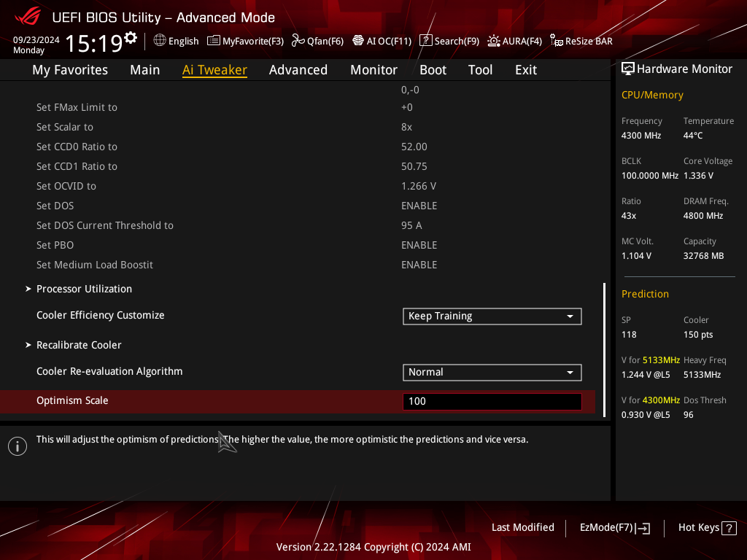This screenshot has width=747, height=560.
Task: Click the 150 pts cooler score
Action: pyautogui.click(x=698, y=335)
